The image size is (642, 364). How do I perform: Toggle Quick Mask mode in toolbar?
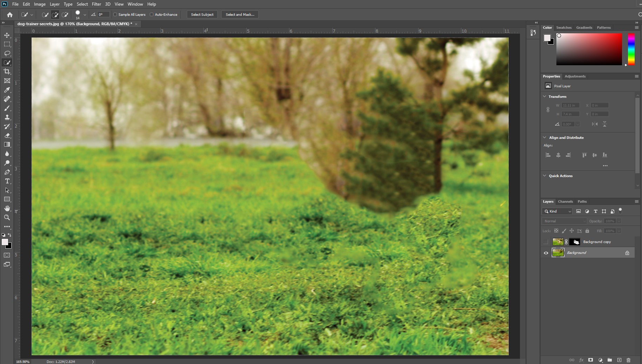[x=7, y=255]
